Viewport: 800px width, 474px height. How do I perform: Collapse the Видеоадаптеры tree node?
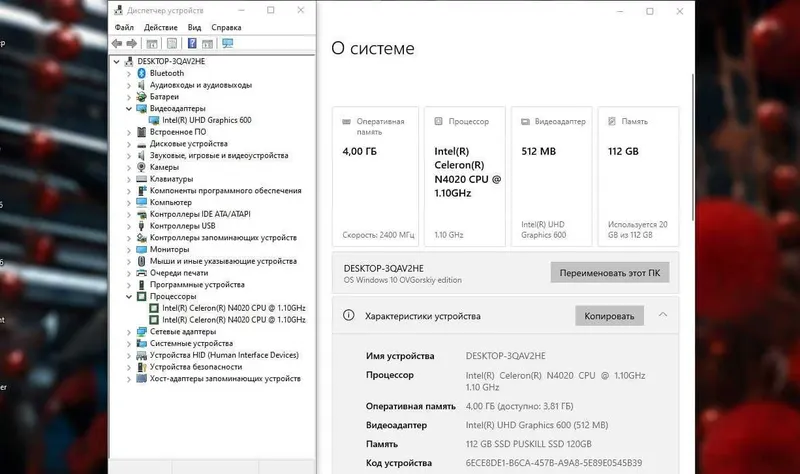click(129, 109)
